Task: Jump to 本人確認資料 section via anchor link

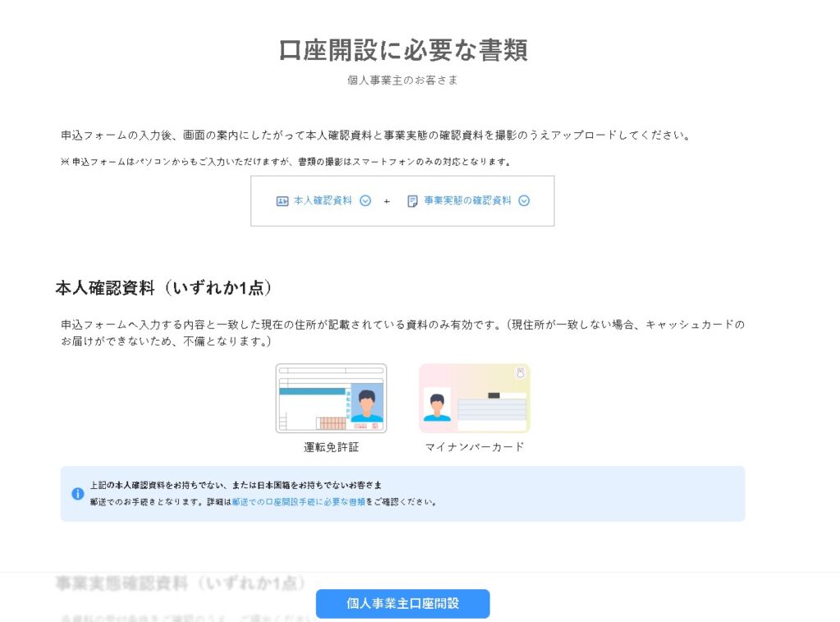Action: pyautogui.click(x=322, y=201)
